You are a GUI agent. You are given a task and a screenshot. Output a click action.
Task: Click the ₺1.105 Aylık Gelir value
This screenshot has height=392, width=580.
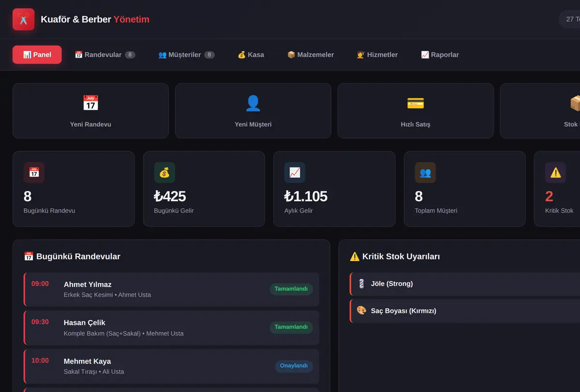(x=306, y=196)
